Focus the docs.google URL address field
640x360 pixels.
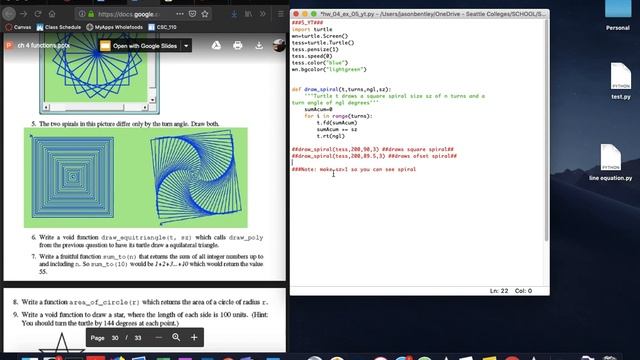pos(129,14)
